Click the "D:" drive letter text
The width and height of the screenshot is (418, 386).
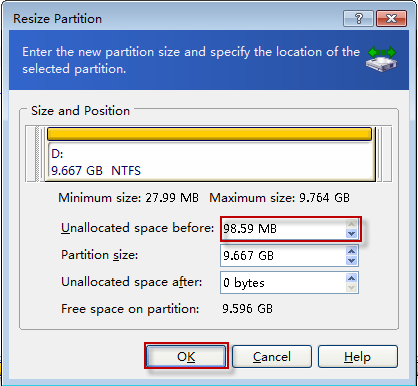(x=57, y=154)
